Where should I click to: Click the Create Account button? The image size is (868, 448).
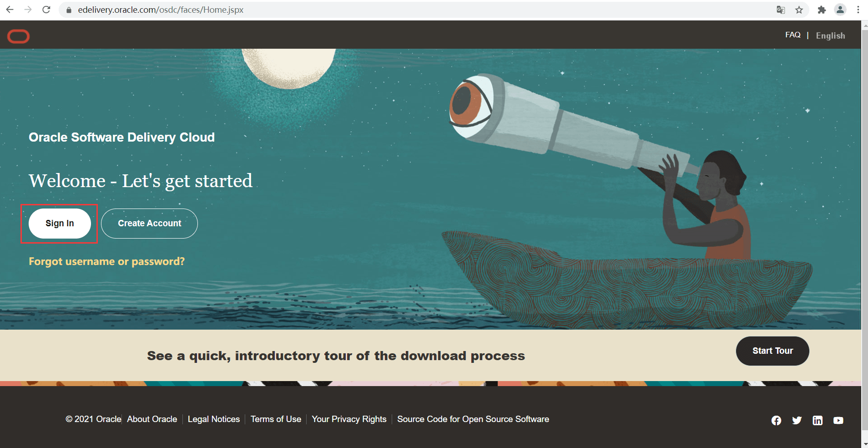tap(149, 224)
